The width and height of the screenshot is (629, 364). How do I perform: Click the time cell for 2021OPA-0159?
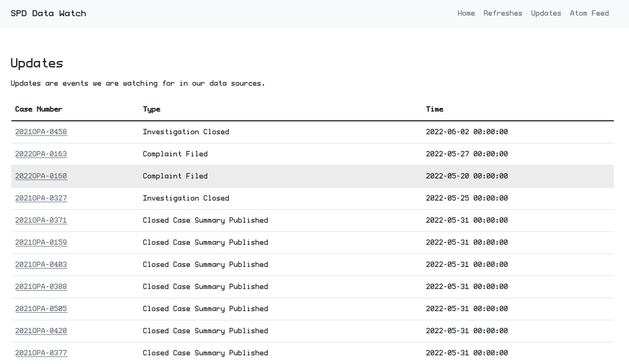466,242
